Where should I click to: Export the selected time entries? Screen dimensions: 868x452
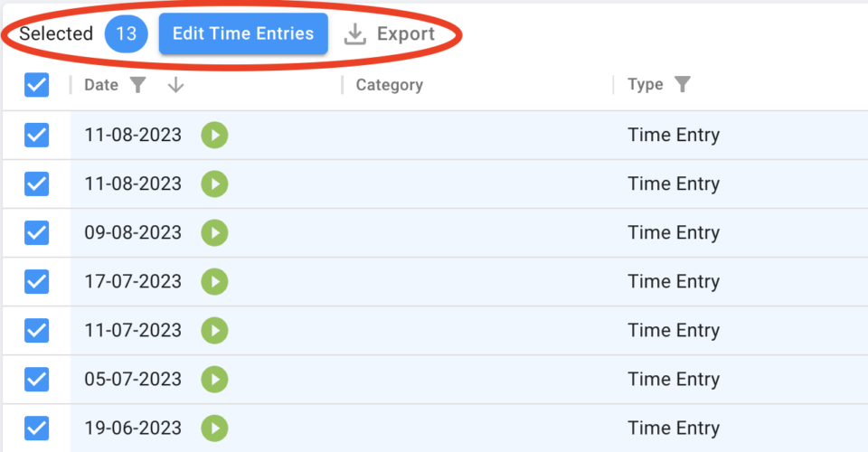click(390, 34)
